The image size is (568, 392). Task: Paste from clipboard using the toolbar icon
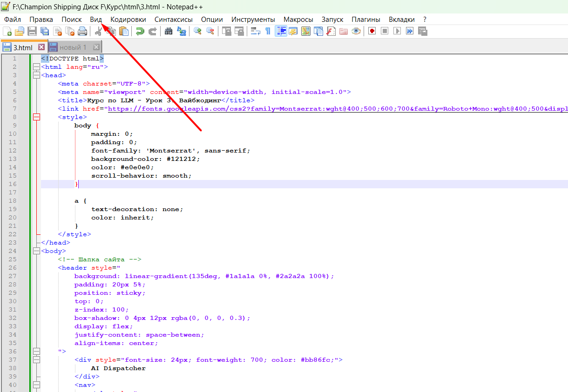(124, 31)
